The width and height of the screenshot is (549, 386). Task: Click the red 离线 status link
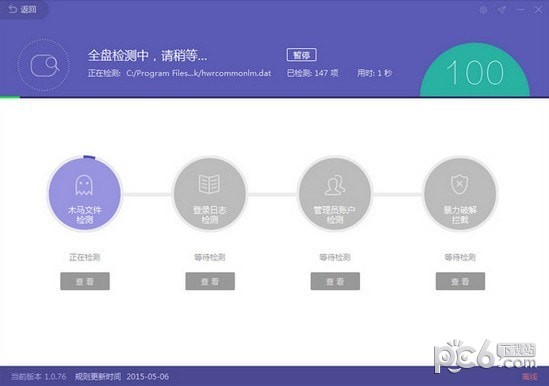click(x=529, y=377)
